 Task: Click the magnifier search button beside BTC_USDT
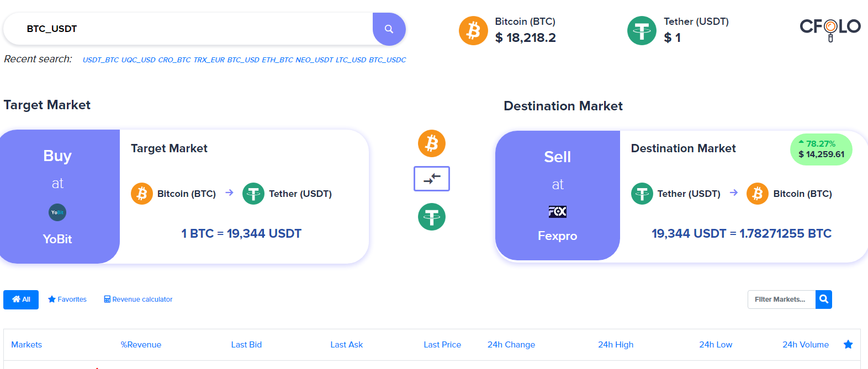point(389,29)
